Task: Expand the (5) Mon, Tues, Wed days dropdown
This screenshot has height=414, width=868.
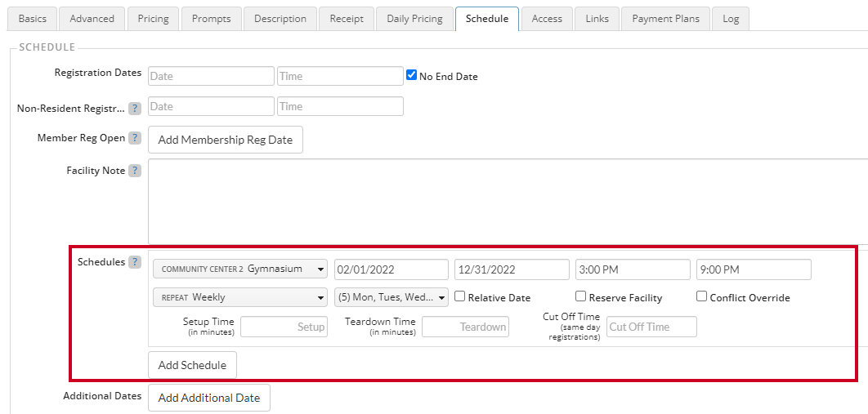Action: (391, 297)
